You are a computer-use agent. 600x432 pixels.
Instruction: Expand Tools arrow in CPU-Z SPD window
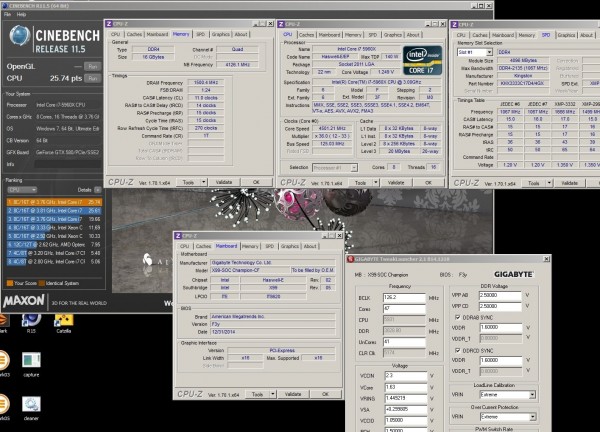point(549,183)
